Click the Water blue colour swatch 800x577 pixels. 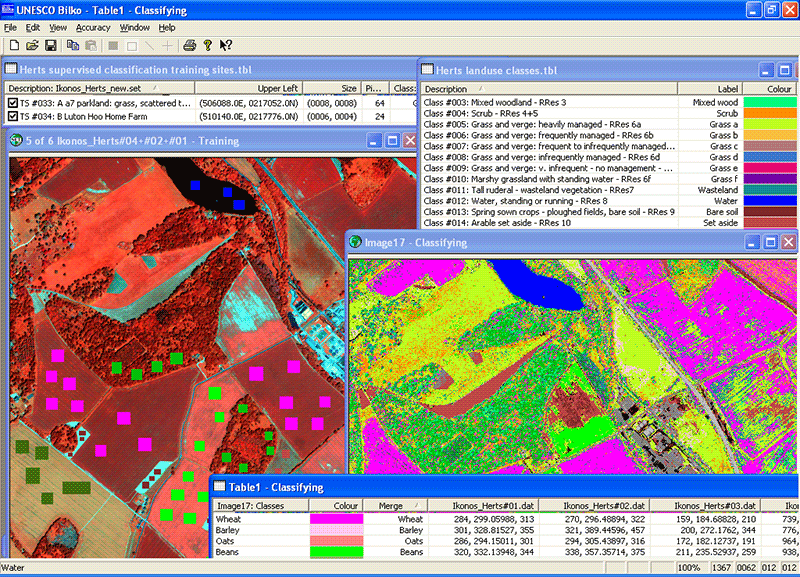[770, 201]
